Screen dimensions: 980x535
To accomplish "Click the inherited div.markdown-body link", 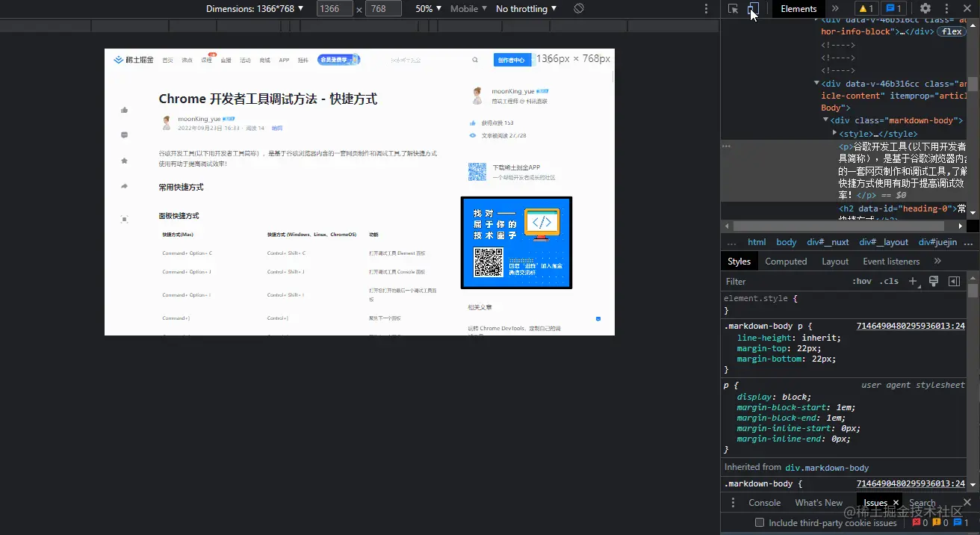I will pyautogui.click(x=827, y=468).
